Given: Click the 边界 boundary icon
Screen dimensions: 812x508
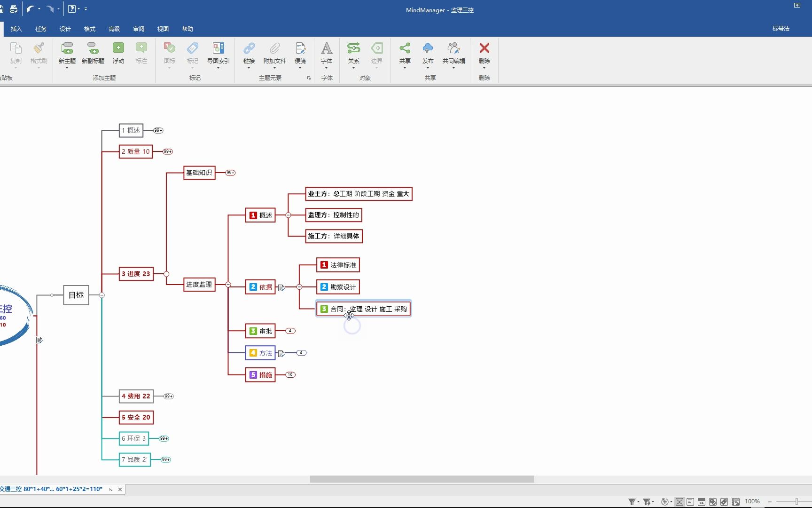Looking at the screenshot, I should [377, 48].
